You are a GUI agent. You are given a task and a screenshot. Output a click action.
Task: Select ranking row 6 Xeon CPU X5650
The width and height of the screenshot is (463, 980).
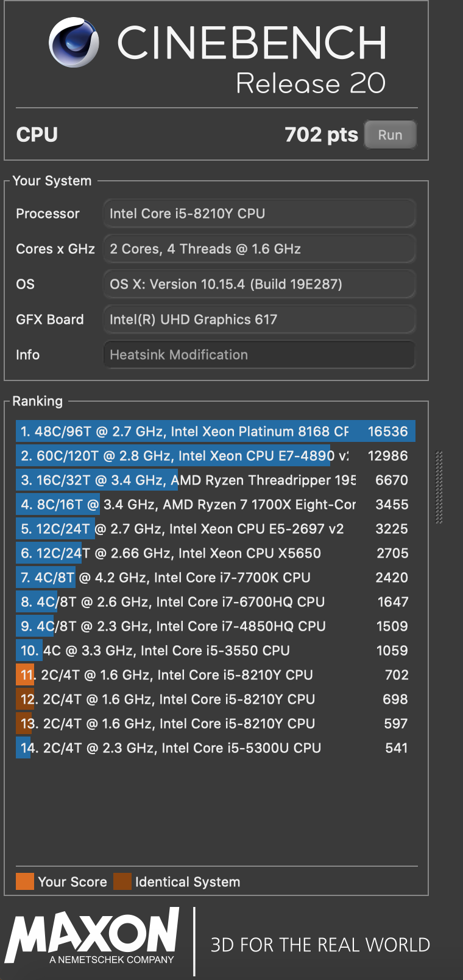tap(216, 553)
